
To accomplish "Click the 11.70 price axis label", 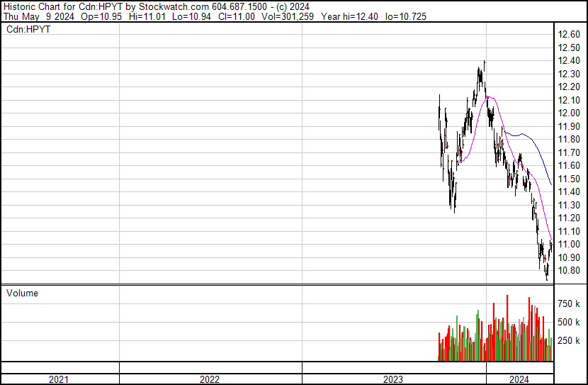I will (569, 152).
